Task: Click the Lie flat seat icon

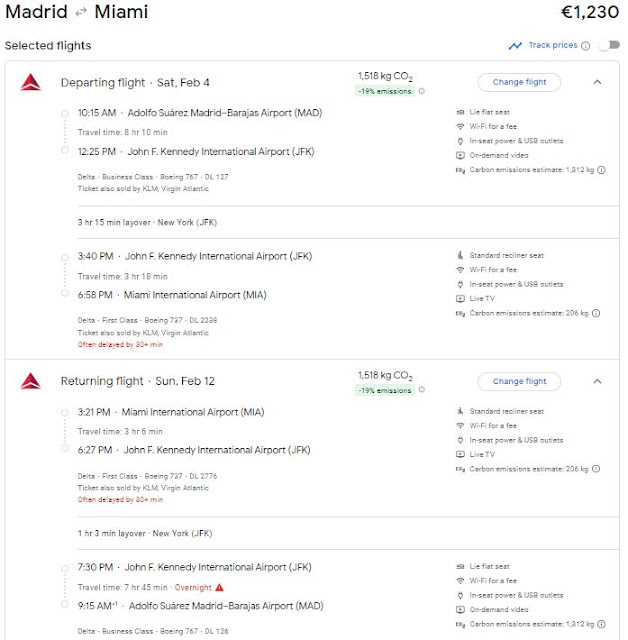Action: click(x=460, y=113)
